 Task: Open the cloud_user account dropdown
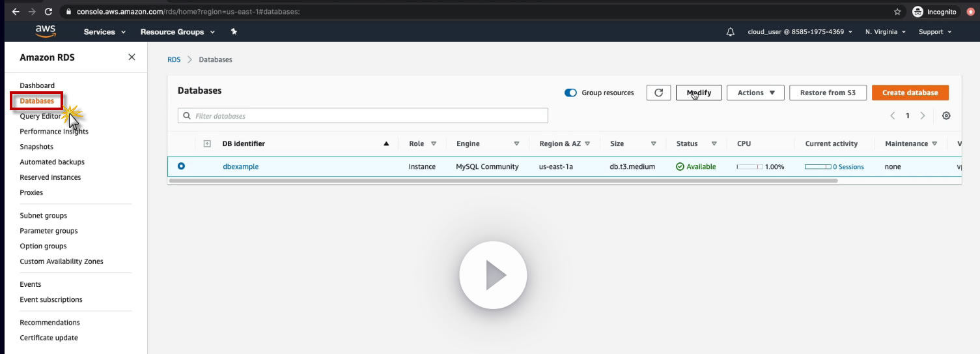click(800, 32)
